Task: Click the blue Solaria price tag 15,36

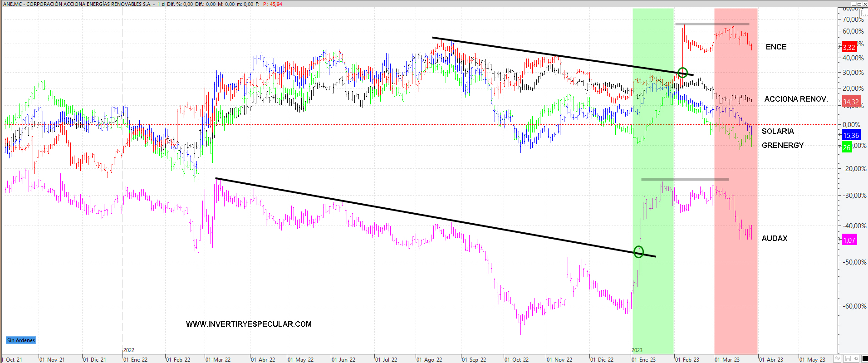Action: tap(851, 135)
